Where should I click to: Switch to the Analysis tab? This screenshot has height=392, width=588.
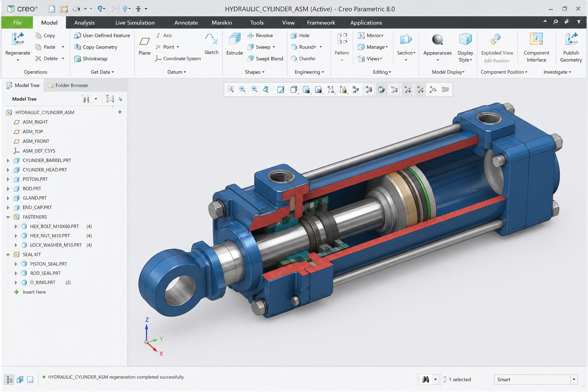click(84, 23)
